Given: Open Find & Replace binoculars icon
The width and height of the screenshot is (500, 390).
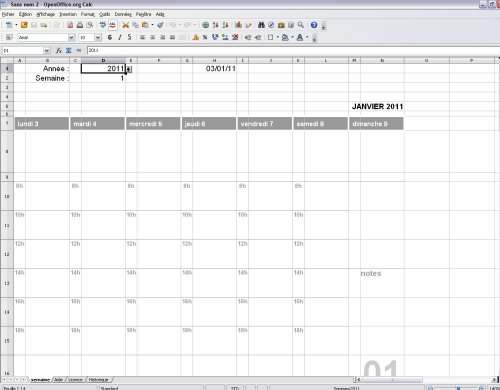Looking at the screenshot, I should pyautogui.click(x=261, y=25).
